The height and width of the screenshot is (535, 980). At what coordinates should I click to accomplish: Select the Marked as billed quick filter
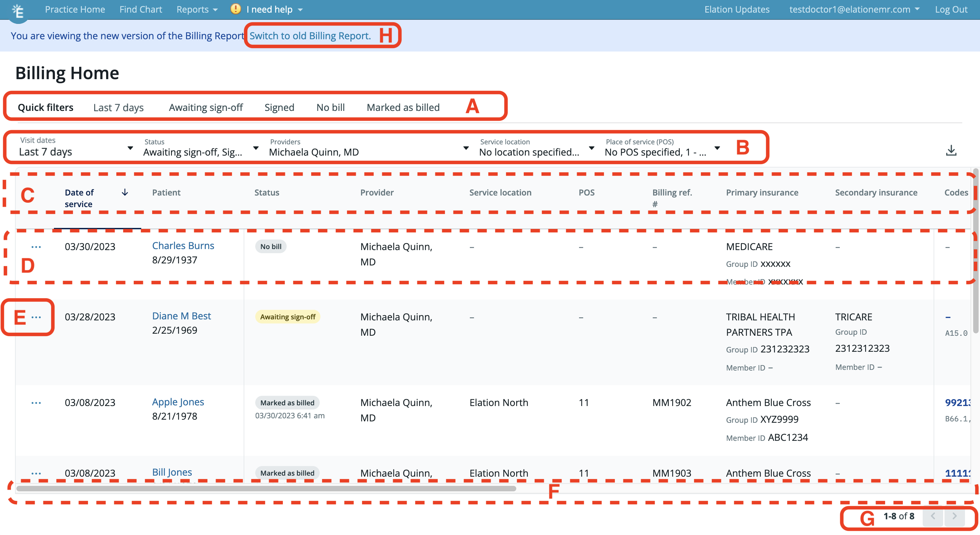coord(403,107)
